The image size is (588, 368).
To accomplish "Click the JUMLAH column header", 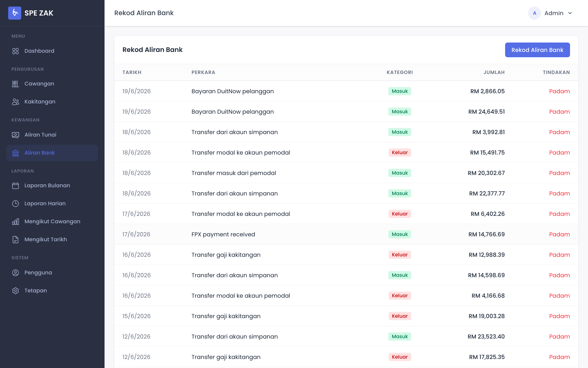I will click(494, 72).
